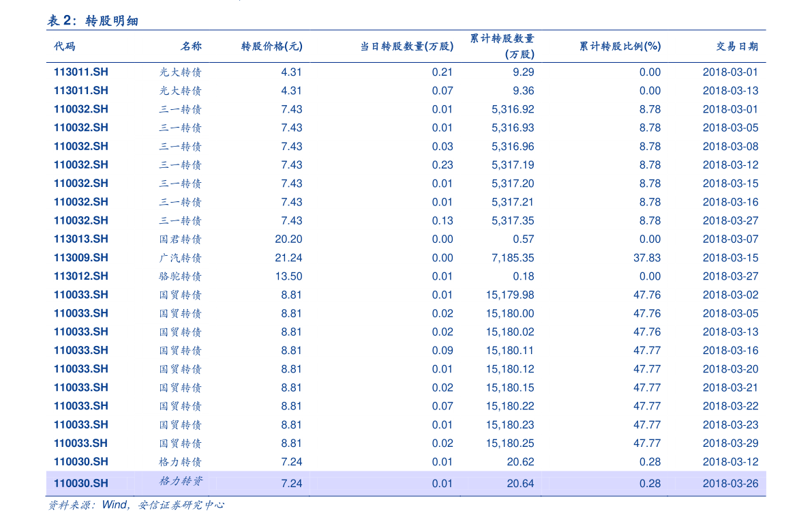Viewport: 812px width, 524px height.
Task: Click cumulative value 15,180.23
Action: click(x=509, y=425)
